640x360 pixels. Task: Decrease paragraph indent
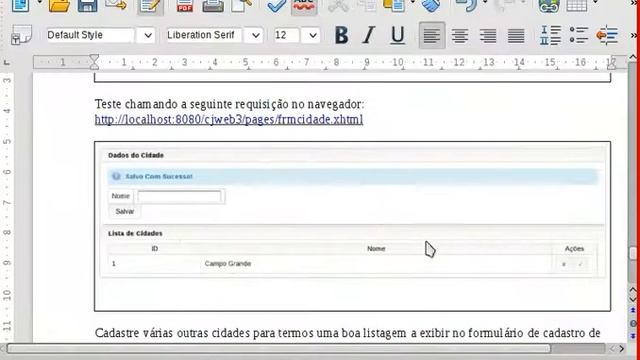tap(607, 35)
